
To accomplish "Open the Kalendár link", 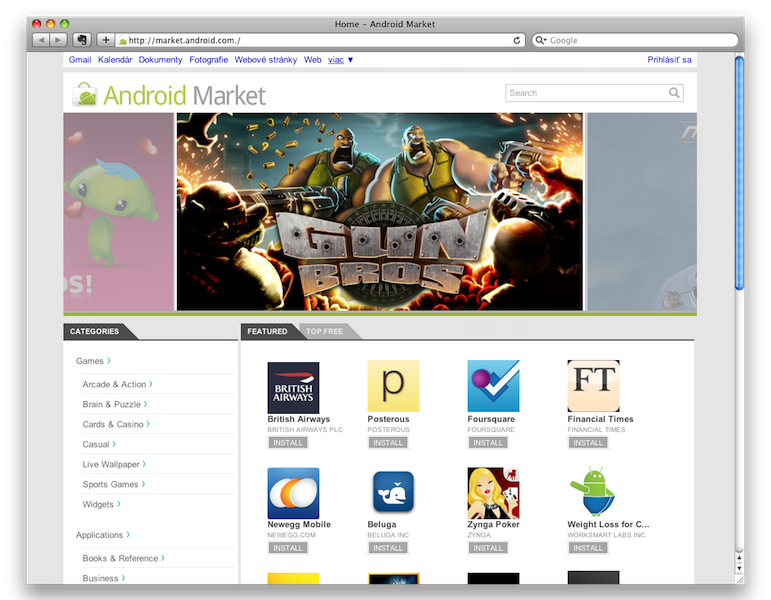I will (115, 60).
